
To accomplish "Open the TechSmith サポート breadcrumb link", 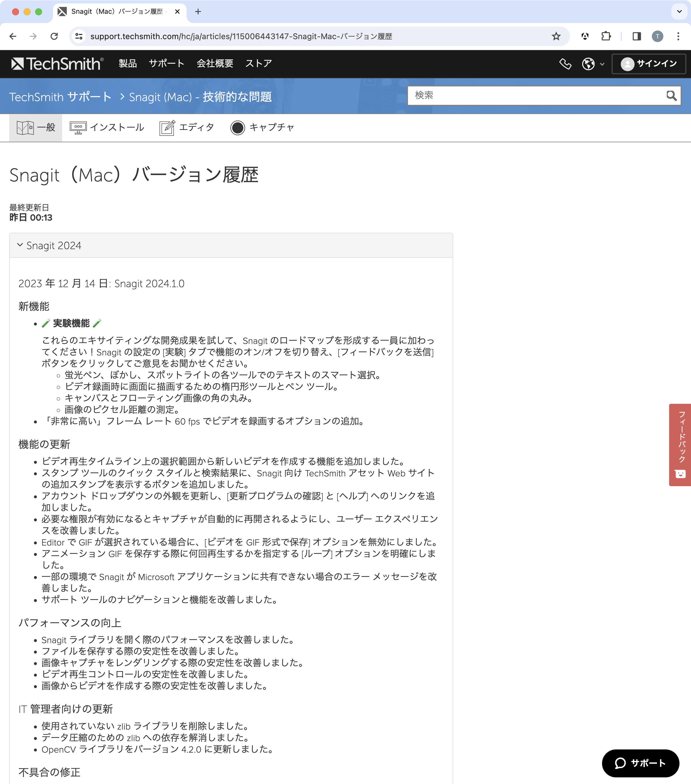I will (x=60, y=97).
